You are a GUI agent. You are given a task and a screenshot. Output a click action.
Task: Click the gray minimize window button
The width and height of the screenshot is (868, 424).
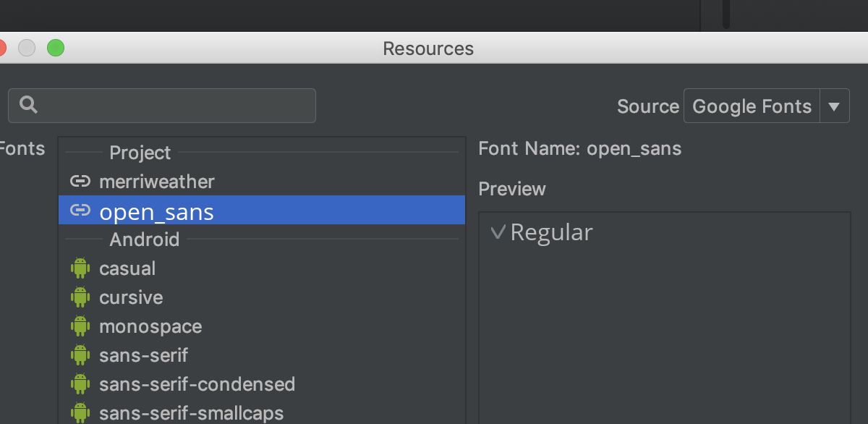(27, 48)
